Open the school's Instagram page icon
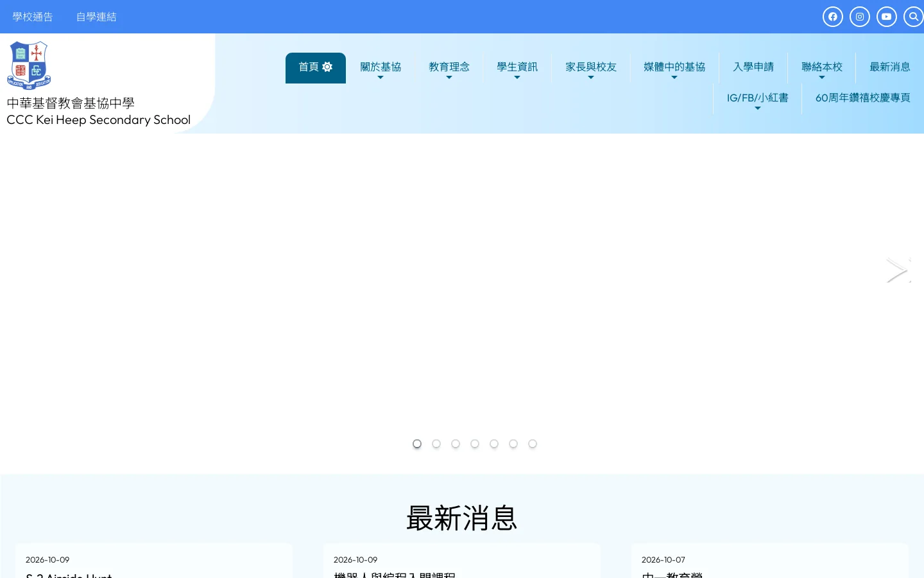The height and width of the screenshot is (578, 924). pos(860,17)
